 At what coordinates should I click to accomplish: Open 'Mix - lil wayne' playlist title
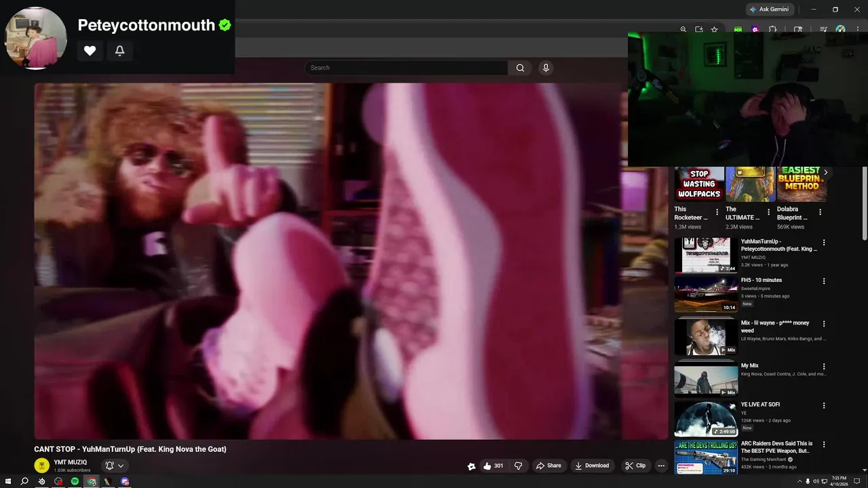774,327
